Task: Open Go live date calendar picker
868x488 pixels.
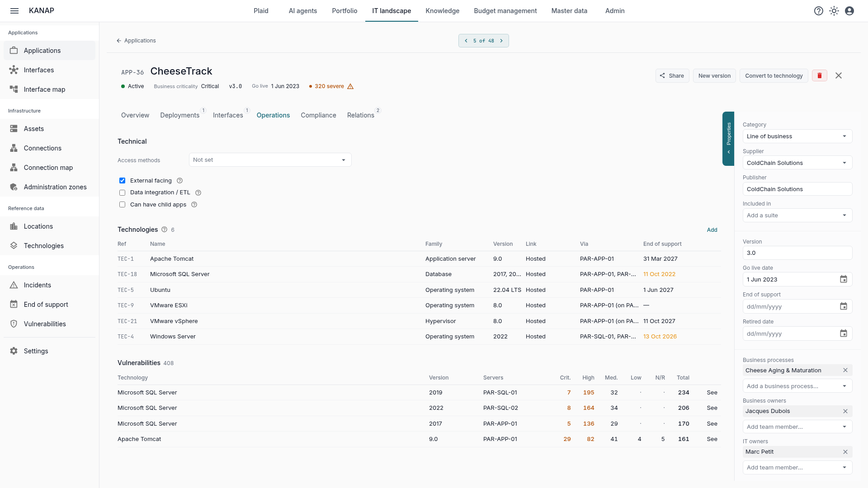Action: pos(844,279)
